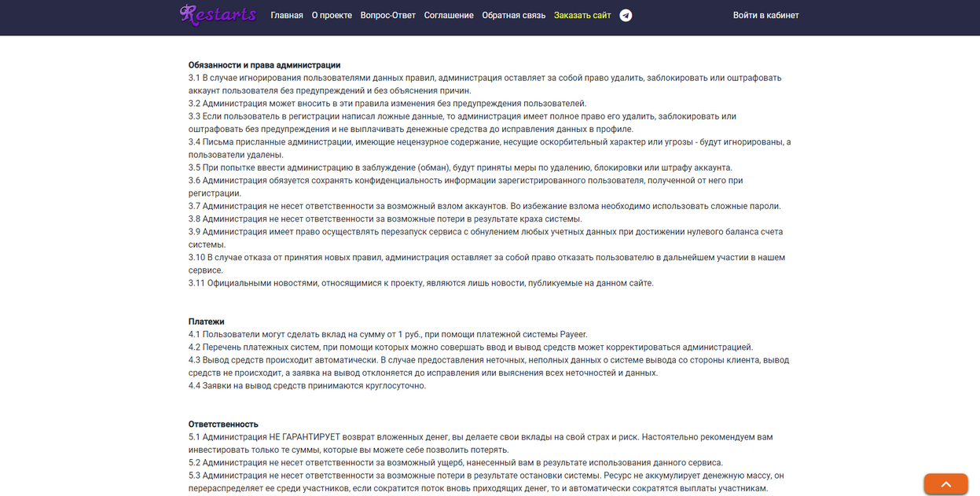The image size is (980, 496).
Task: Click rule 5.3 about system stoppage losses
Action: pos(486,482)
